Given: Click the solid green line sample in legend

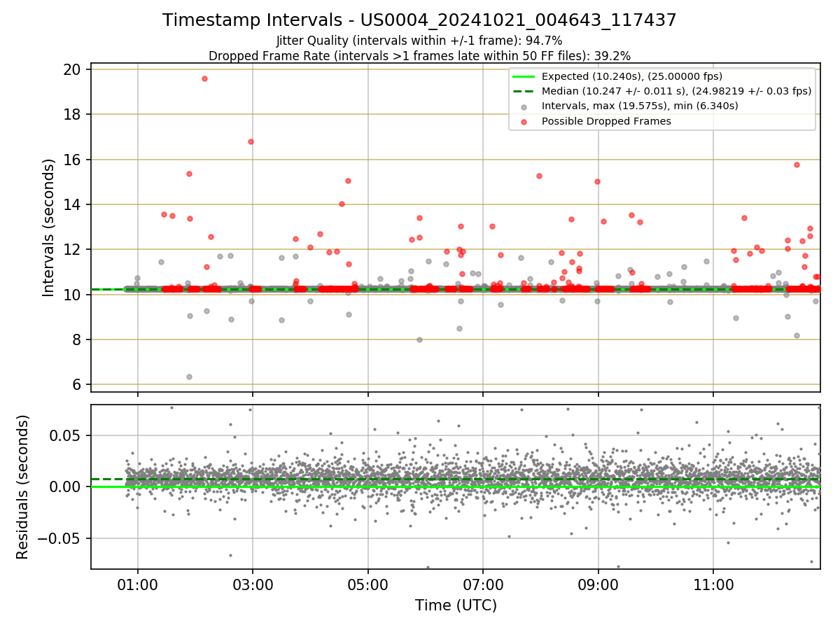Looking at the screenshot, I should point(524,76).
